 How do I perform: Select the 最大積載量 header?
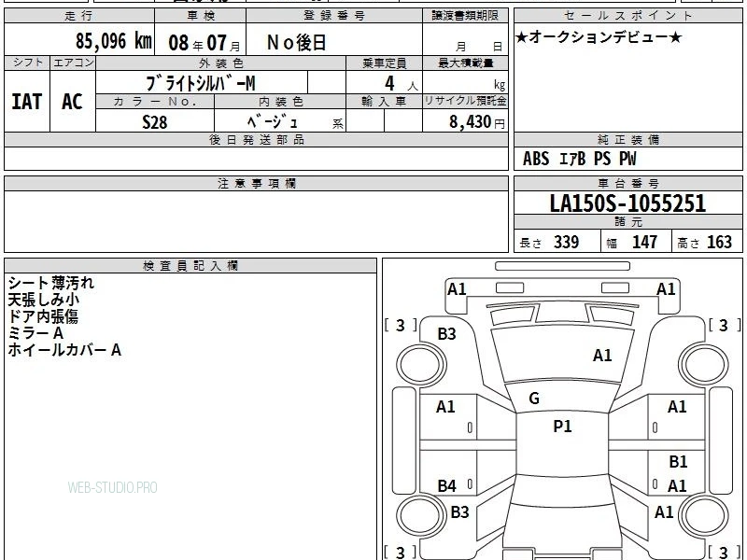(x=465, y=63)
